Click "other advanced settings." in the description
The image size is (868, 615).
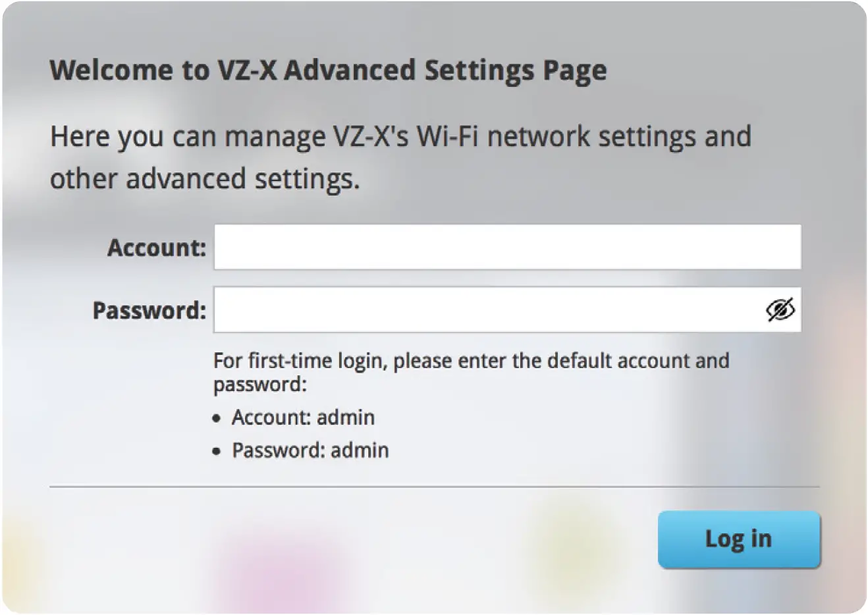205,179
